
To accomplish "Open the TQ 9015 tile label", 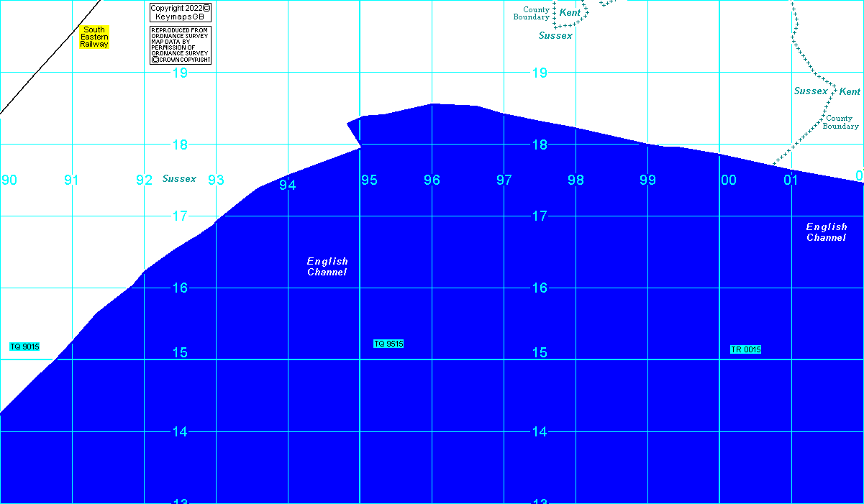I will 24,347.
